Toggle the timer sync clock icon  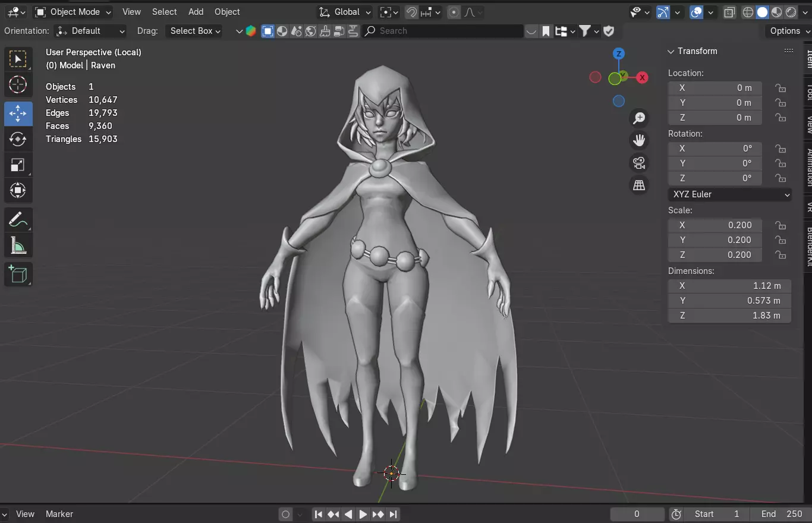point(676,514)
